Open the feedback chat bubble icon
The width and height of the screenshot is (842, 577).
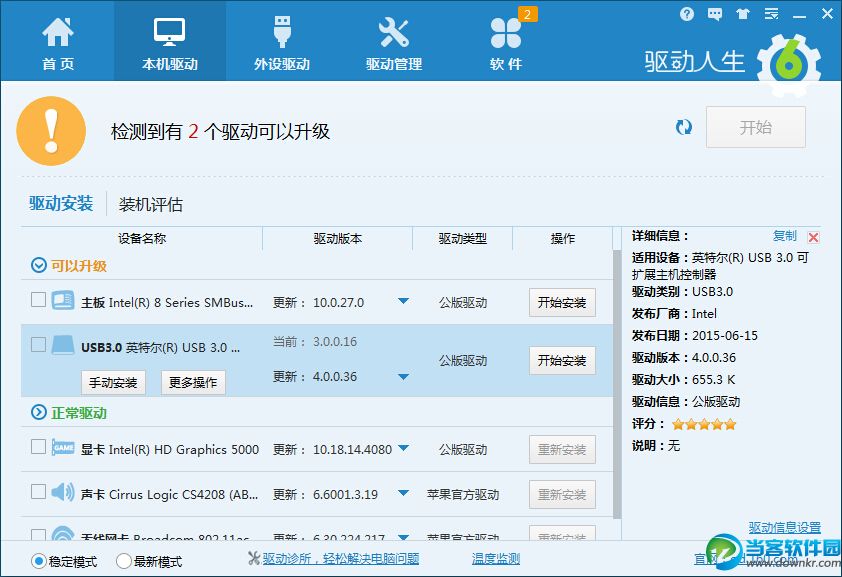coord(714,14)
